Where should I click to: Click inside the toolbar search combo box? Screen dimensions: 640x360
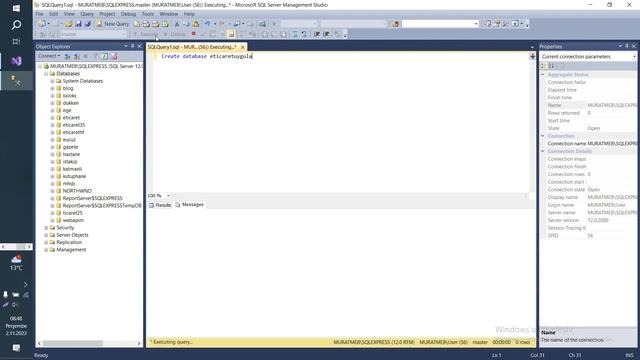440,24
